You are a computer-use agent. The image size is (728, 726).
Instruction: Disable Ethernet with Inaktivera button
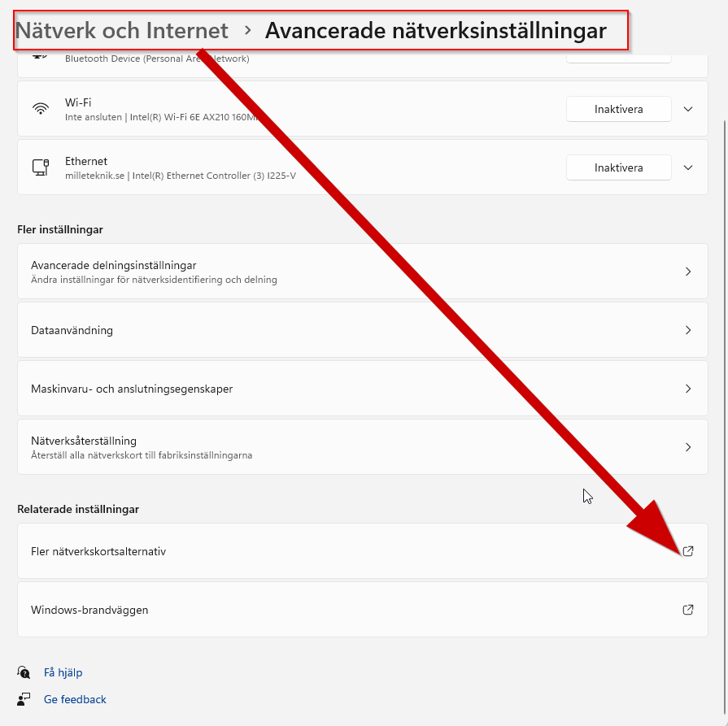coord(618,167)
